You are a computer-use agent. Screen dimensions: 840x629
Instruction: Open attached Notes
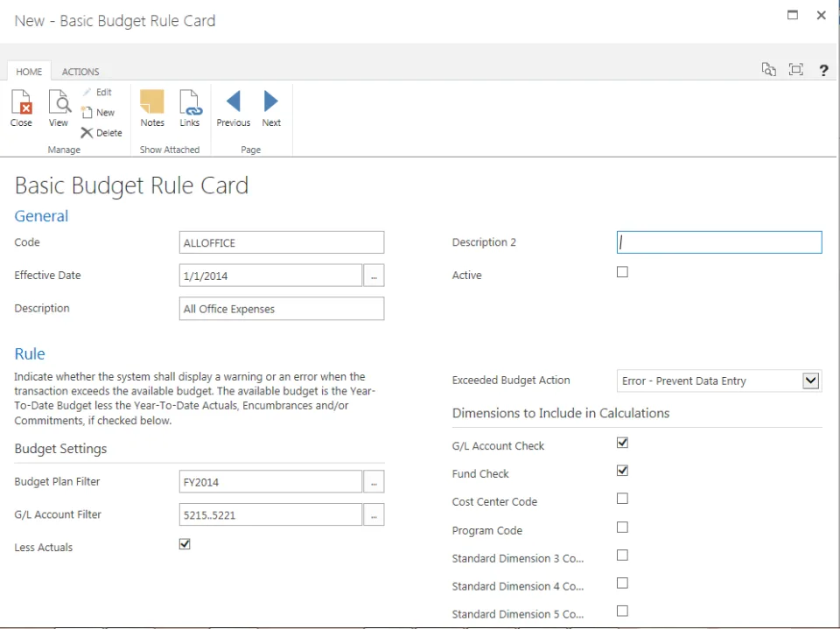[152, 108]
